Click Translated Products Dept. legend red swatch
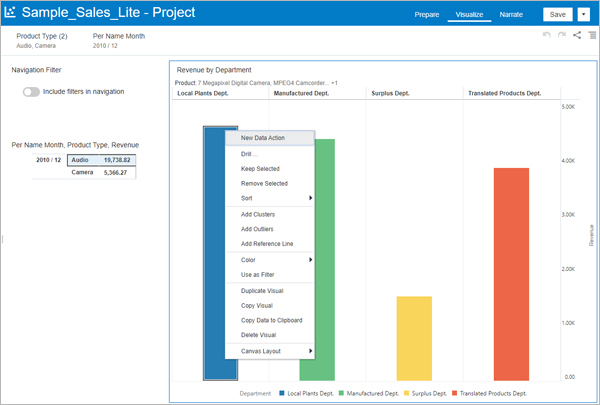This screenshot has height=405, width=600. coord(455,393)
